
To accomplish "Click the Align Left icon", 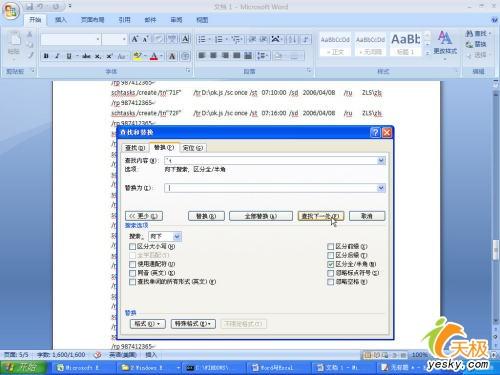I will point(202,55).
